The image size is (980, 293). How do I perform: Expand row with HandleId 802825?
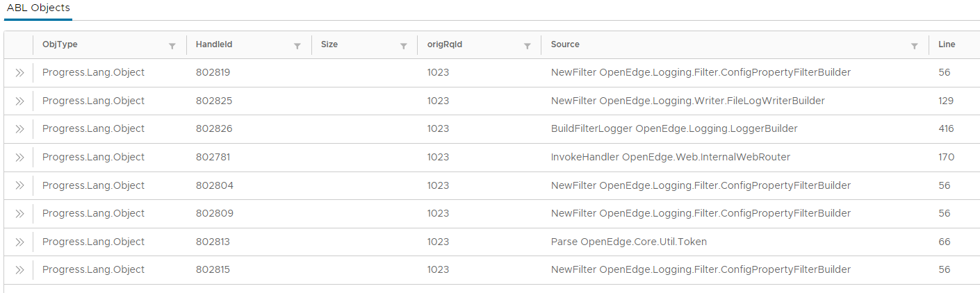click(x=19, y=101)
